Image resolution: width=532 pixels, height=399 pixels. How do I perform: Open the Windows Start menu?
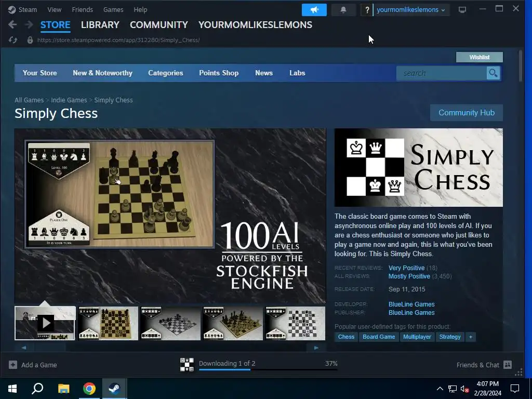(12, 388)
